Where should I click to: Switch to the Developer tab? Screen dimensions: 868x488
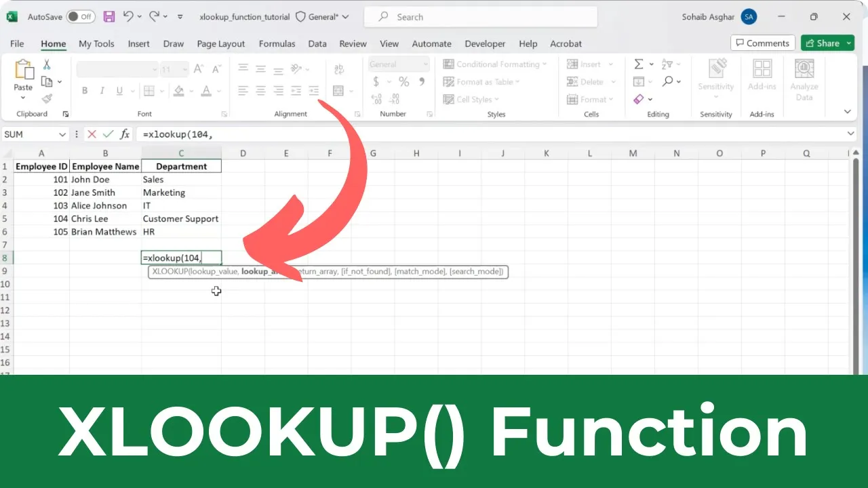click(x=485, y=43)
